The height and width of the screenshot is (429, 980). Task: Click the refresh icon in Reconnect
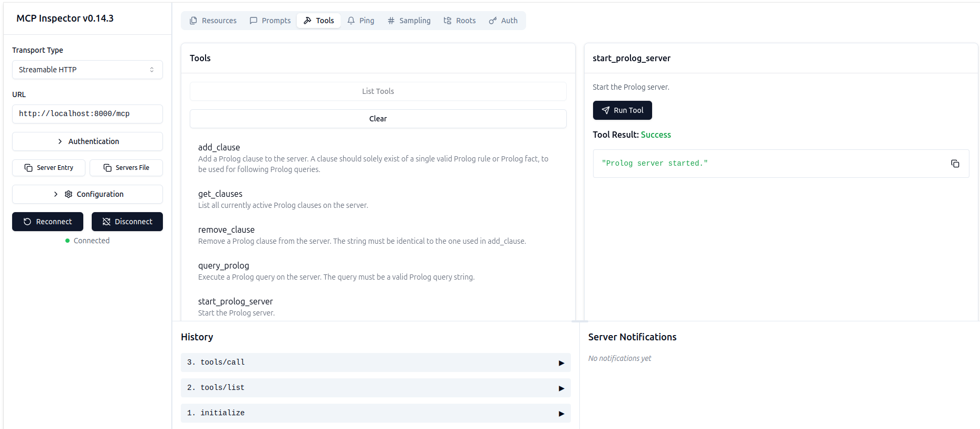(x=27, y=222)
